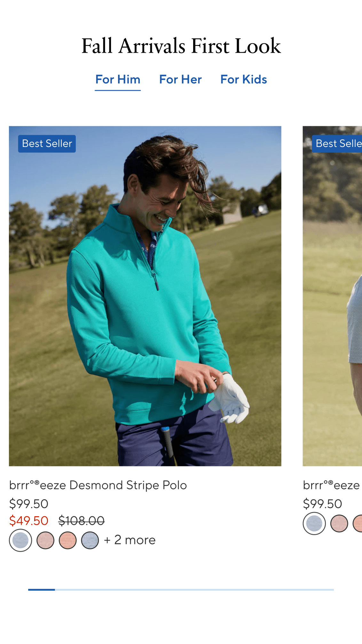Viewport: 362px width, 644px height.
Task: Click the Best Seller badge on first product
Action: coord(47,144)
